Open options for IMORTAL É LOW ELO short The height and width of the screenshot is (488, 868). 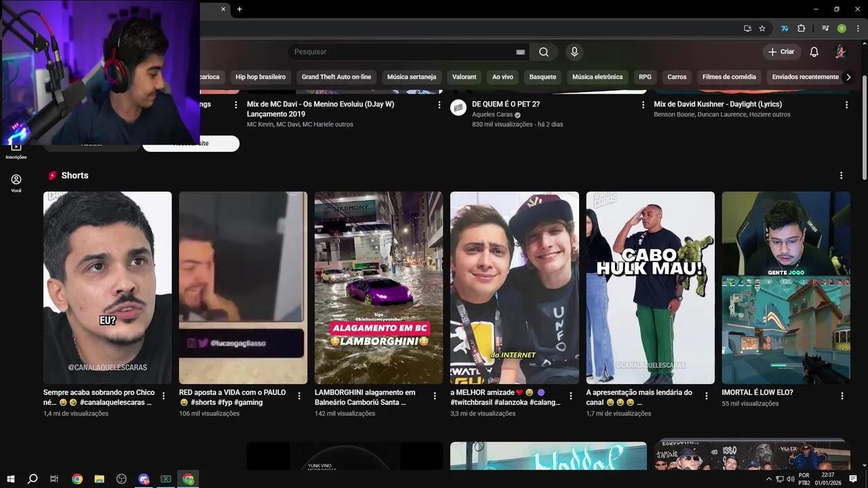click(x=842, y=396)
